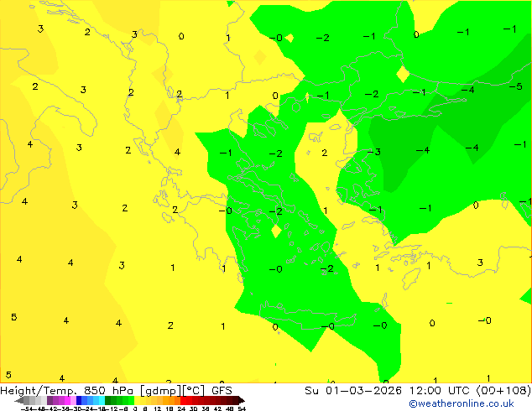Click the '54' label at the scale end
The height and width of the screenshot is (411, 532).
pos(242,408)
